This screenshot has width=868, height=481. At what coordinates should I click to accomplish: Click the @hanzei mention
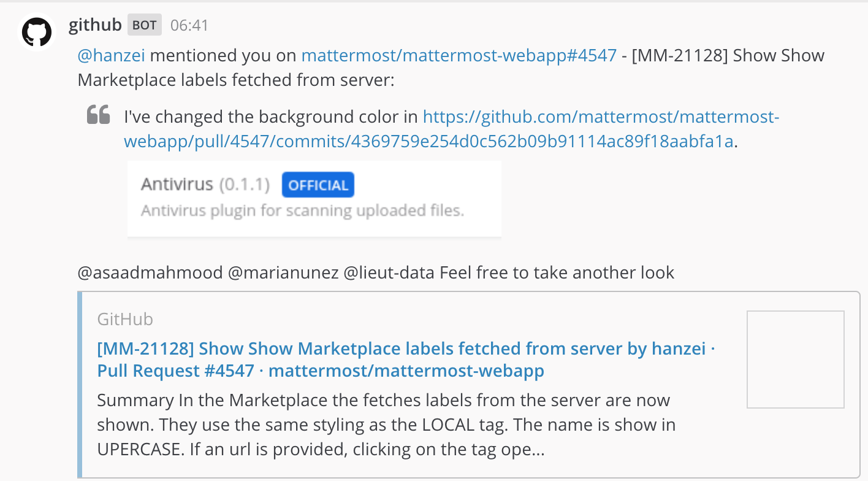pyautogui.click(x=110, y=55)
